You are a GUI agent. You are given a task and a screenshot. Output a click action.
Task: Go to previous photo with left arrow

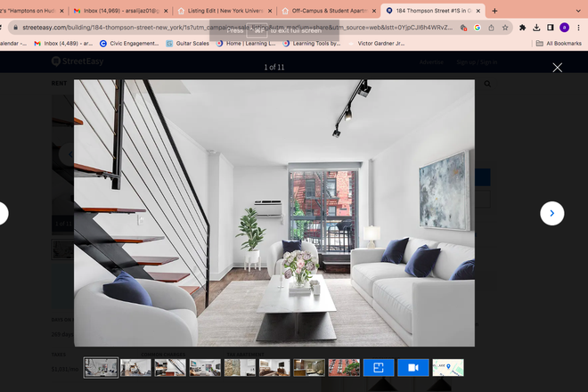pyautogui.click(x=3, y=214)
